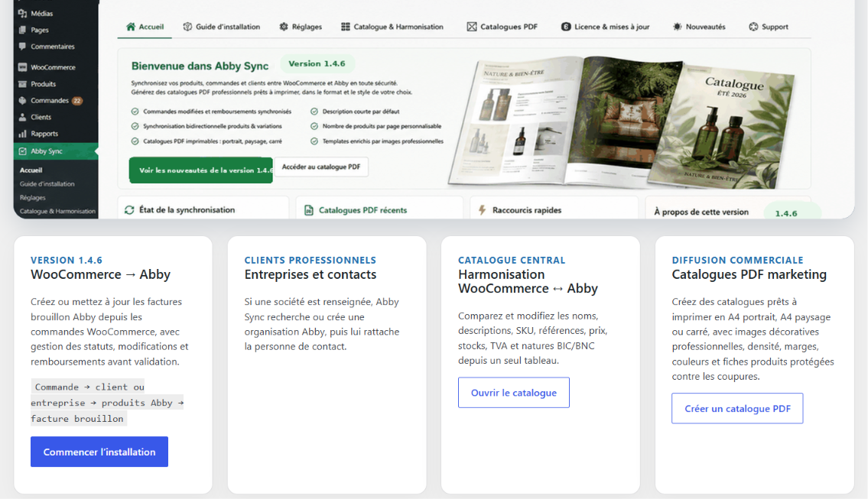Open Médias in the sidebar
868x499 pixels.
[41, 13]
